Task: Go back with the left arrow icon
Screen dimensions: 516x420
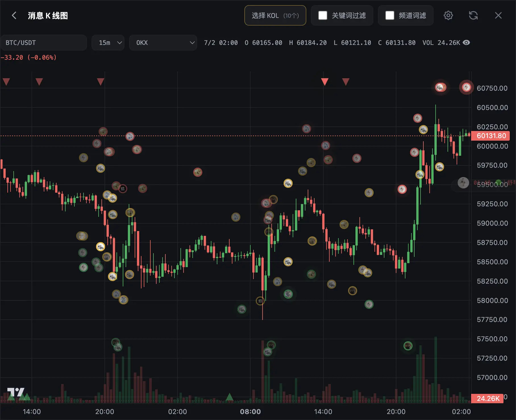Action: pyautogui.click(x=14, y=15)
